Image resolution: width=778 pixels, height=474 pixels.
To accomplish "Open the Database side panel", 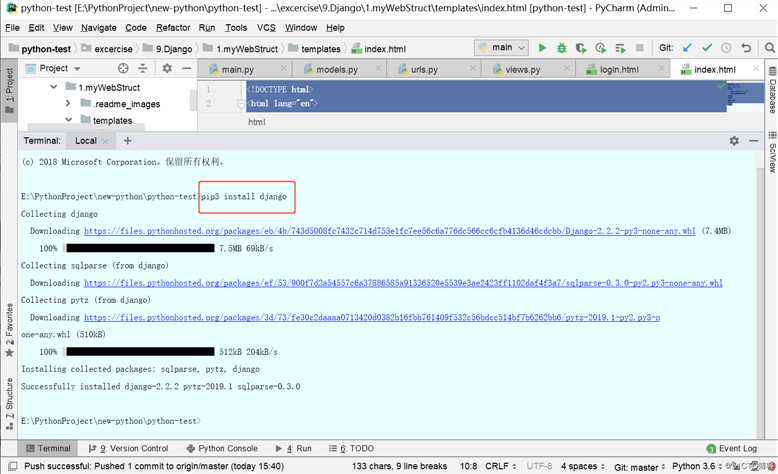I will tap(772, 91).
